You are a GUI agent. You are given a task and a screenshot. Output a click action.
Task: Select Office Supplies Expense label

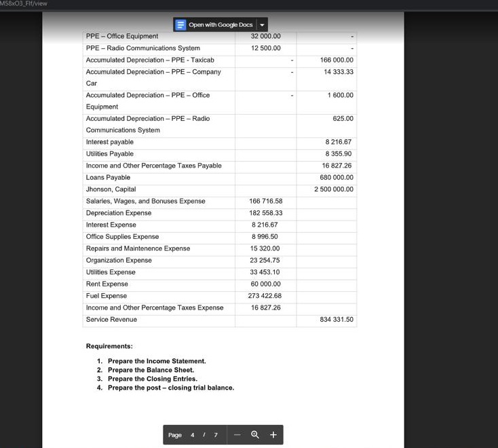tap(122, 237)
